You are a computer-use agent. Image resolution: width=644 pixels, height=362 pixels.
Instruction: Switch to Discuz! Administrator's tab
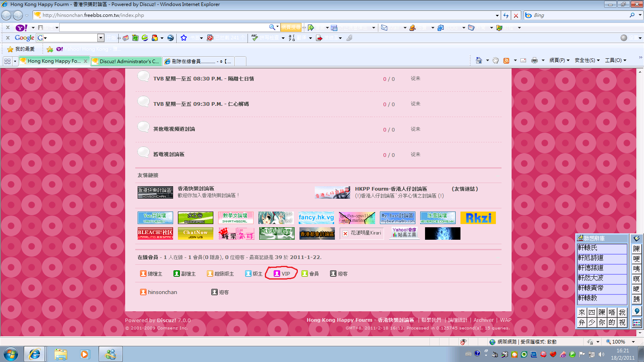click(126, 61)
